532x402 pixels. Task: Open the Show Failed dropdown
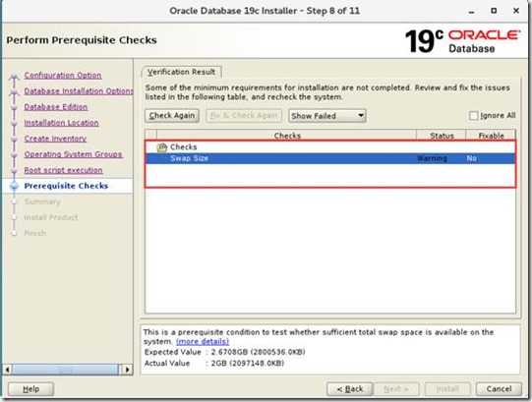pyautogui.click(x=327, y=116)
